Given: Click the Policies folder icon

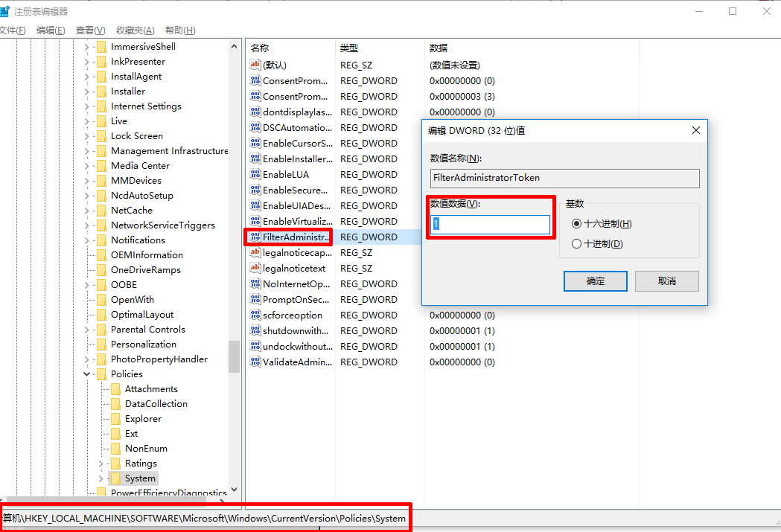Looking at the screenshot, I should click(x=102, y=374).
